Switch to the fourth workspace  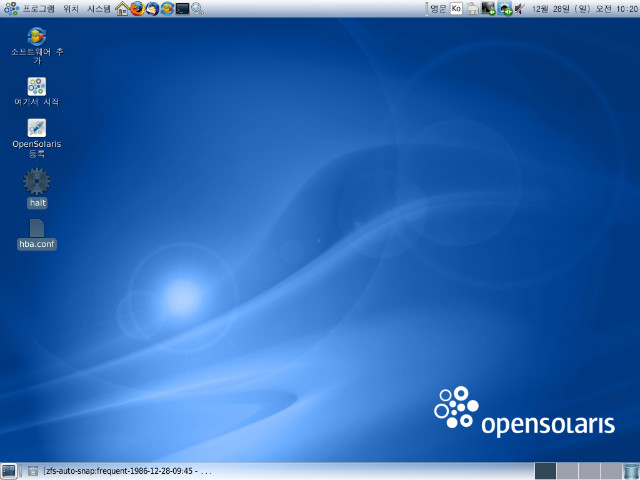[611, 471]
